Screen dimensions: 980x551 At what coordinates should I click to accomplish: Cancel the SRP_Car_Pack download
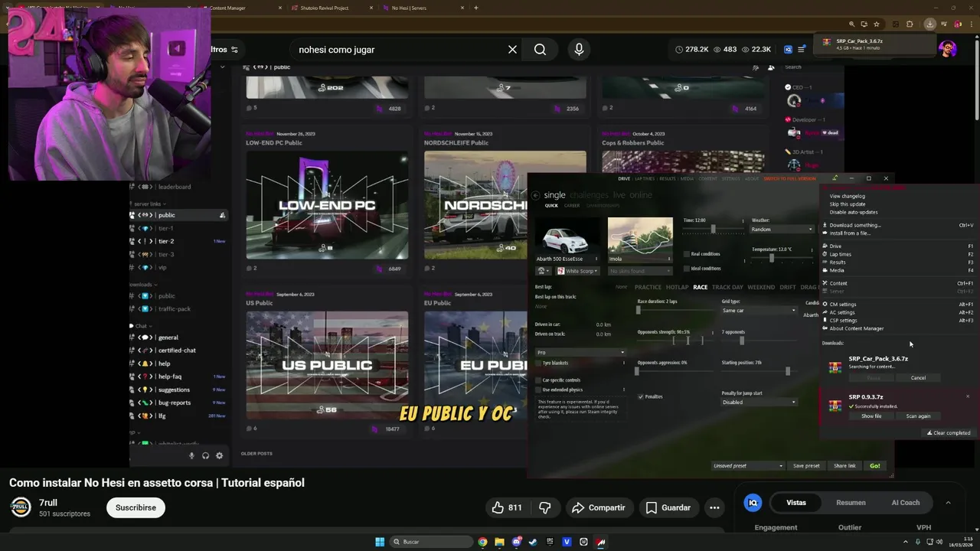918,378
